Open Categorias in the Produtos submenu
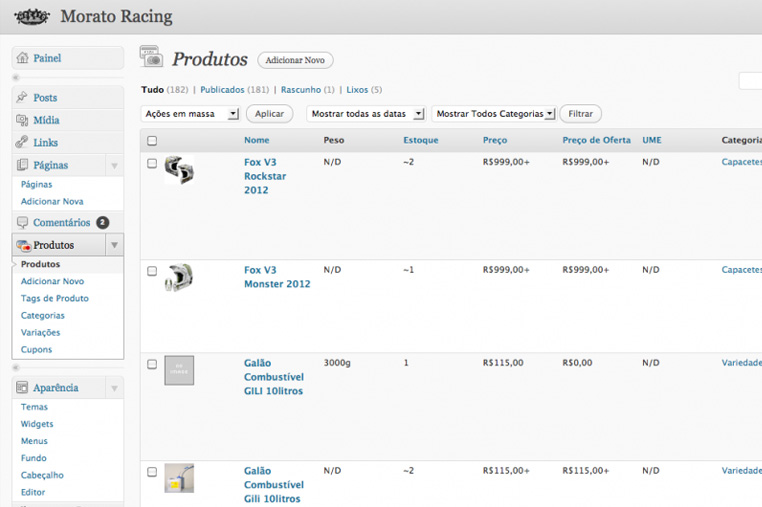 pyautogui.click(x=42, y=316)
